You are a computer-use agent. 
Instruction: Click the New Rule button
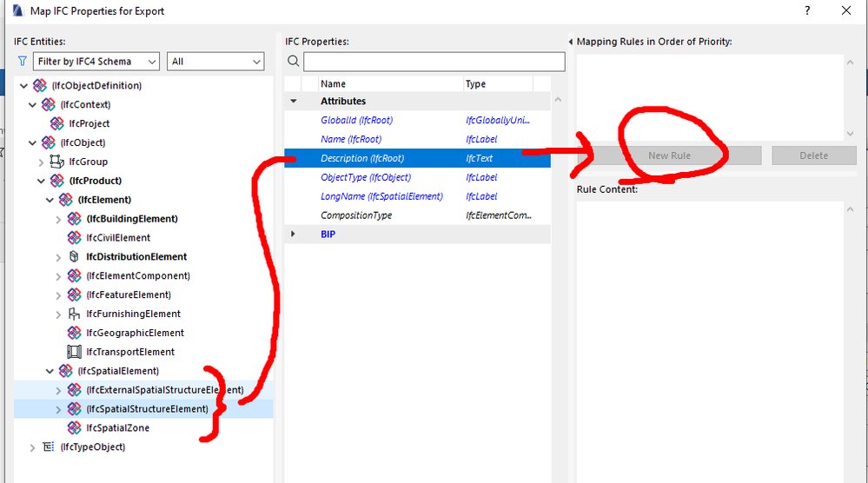669,155
